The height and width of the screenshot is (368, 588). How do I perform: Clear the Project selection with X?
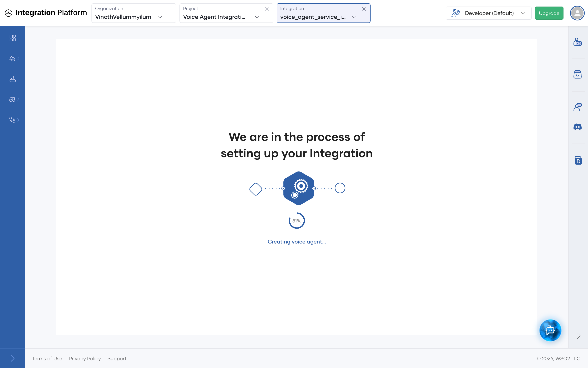(267, 9)
